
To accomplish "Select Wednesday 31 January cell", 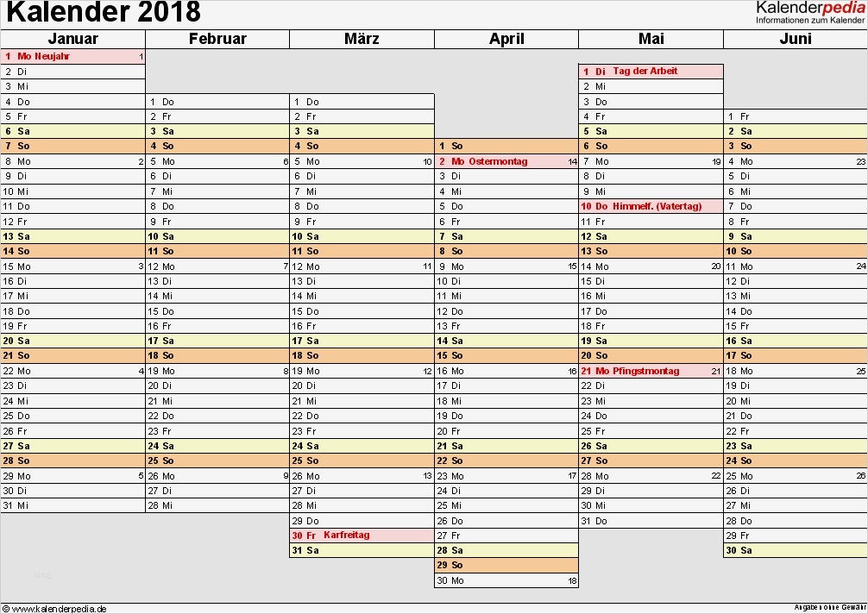I will (x=72, y=505).
